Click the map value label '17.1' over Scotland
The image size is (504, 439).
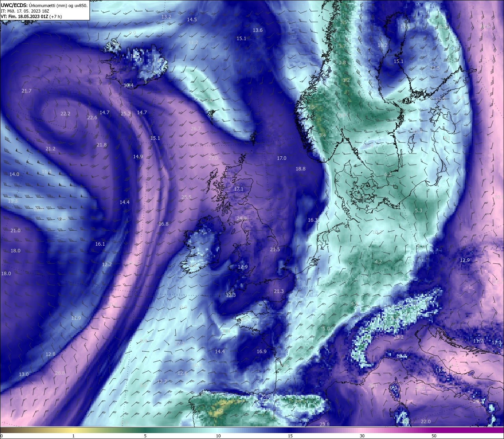[239, 189]
